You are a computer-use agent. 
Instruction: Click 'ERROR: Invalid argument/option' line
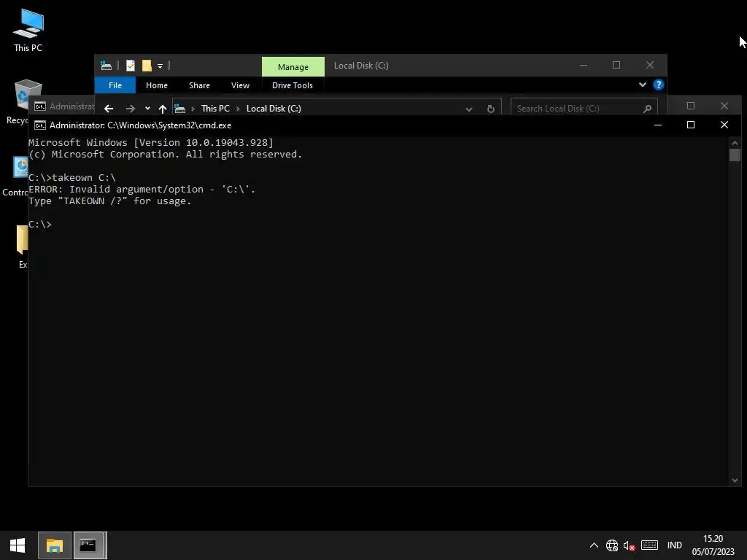pos(142,189)
